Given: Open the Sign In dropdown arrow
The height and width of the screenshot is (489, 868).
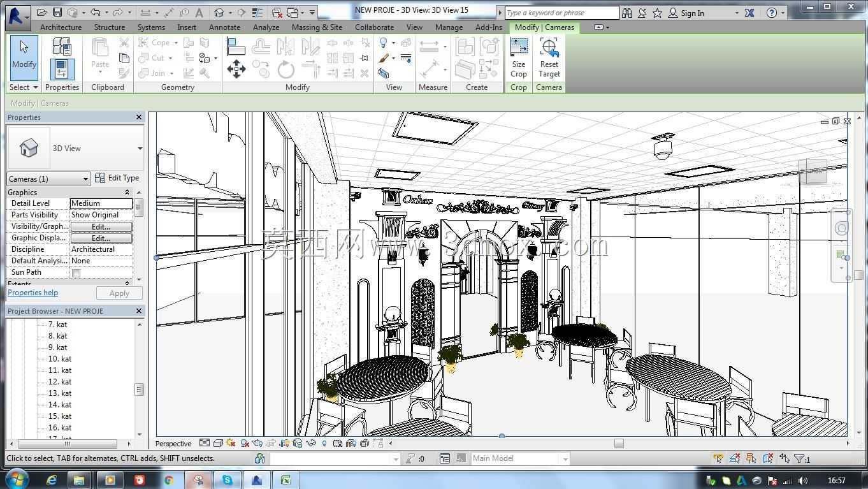Looking at the screenshot, I should pos(737,13).
